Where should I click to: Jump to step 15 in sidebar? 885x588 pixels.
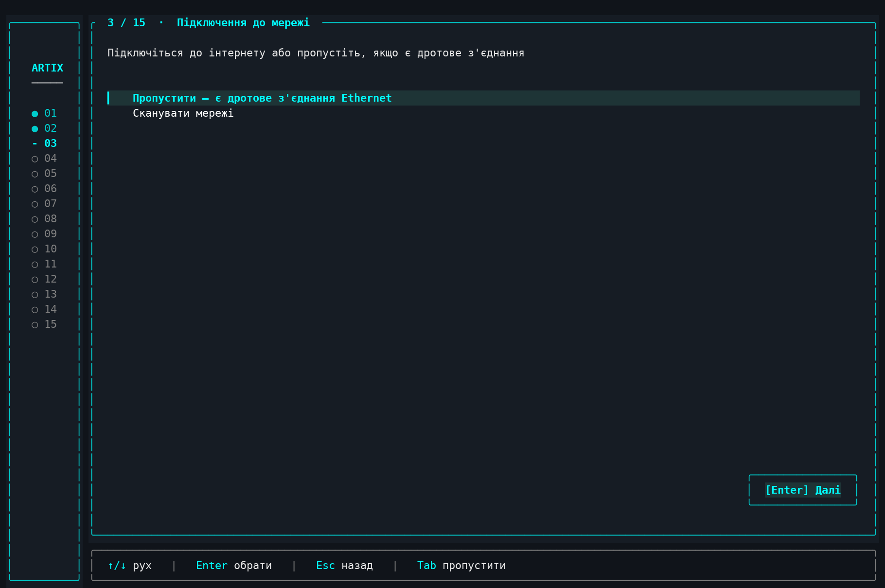pyautogui.click(x=44, y=324)
